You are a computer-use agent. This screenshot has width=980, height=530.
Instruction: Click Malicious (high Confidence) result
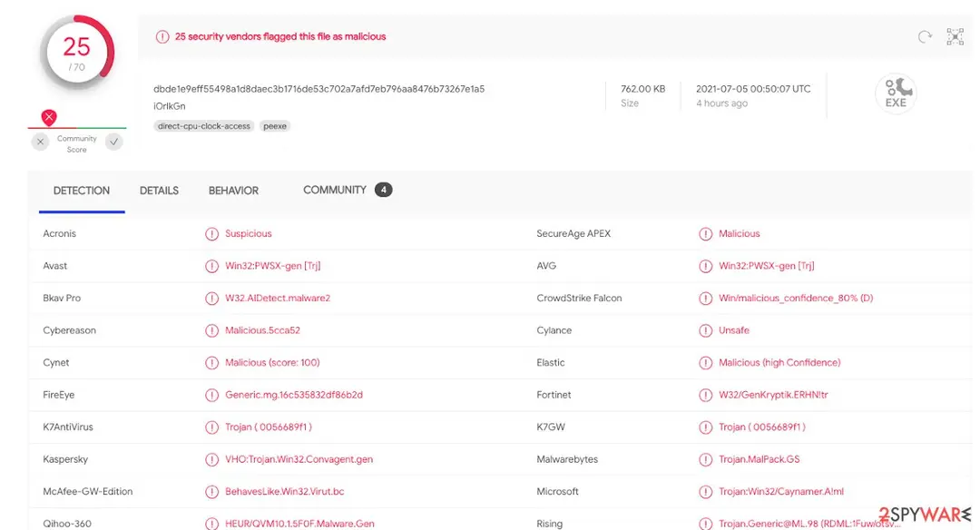[x=779, y=362]
